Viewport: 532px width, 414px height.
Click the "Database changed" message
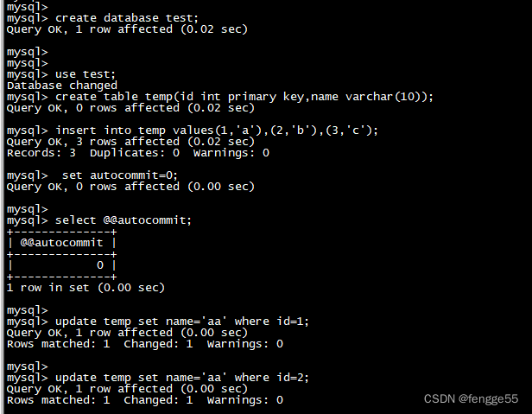pyautogui.click(x=61, y=86)
